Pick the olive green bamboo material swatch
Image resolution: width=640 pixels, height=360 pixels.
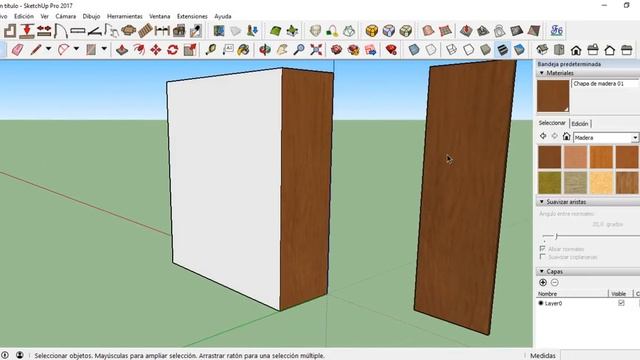click(x=550, y=182)
